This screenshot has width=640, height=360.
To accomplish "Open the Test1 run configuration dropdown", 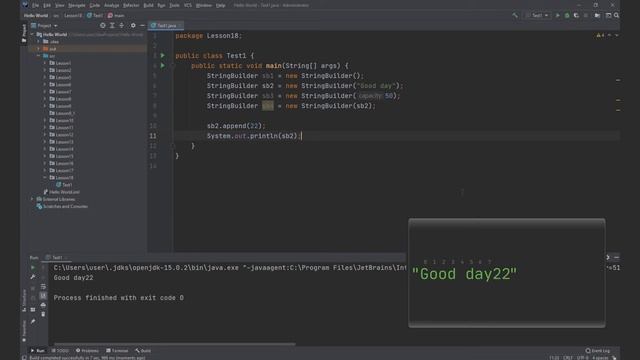I will [x=538, y=16].
